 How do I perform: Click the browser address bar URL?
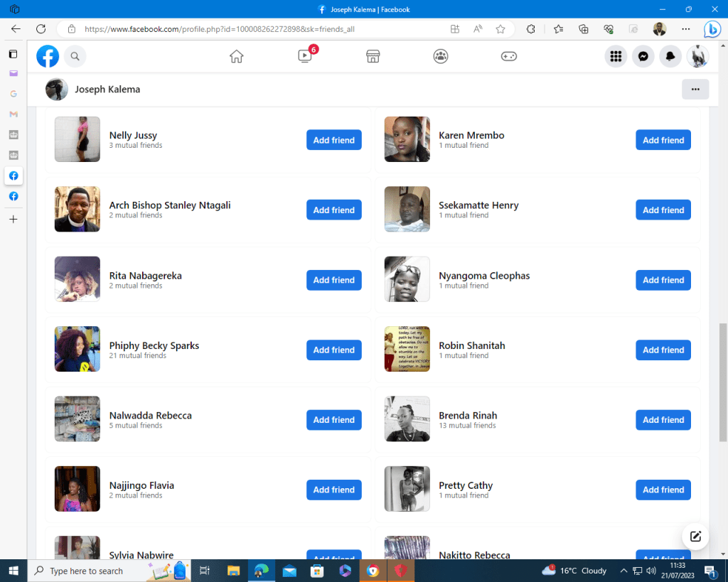coord(219,29)
